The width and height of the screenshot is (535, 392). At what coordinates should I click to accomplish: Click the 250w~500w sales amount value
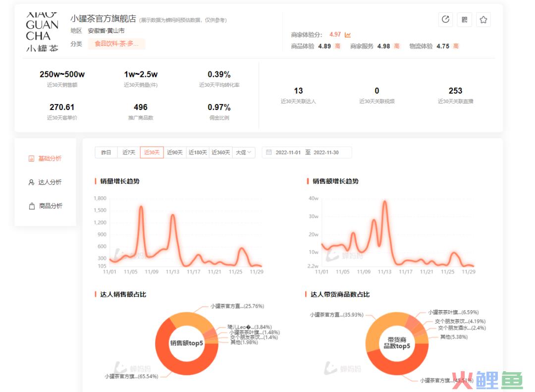62,74
